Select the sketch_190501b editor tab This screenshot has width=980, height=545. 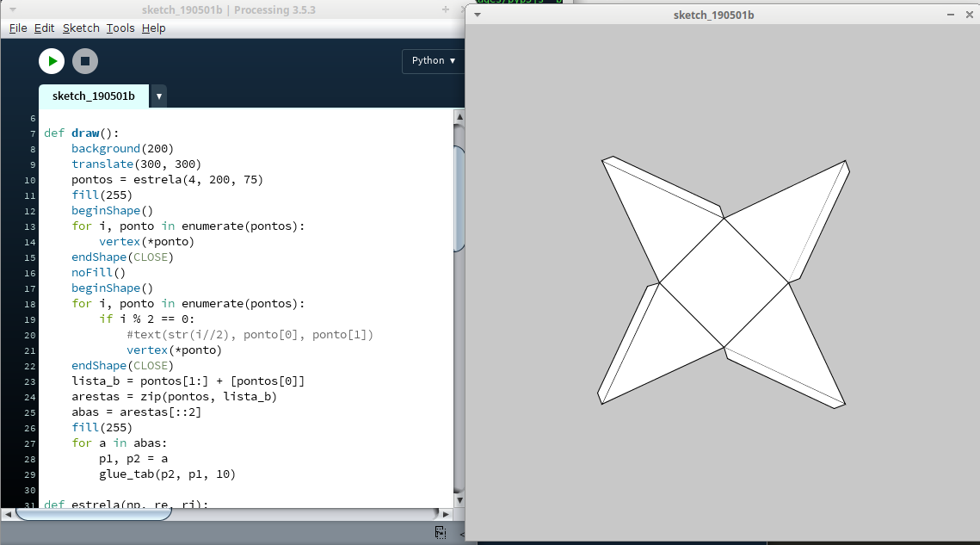(x=93, y=96)
